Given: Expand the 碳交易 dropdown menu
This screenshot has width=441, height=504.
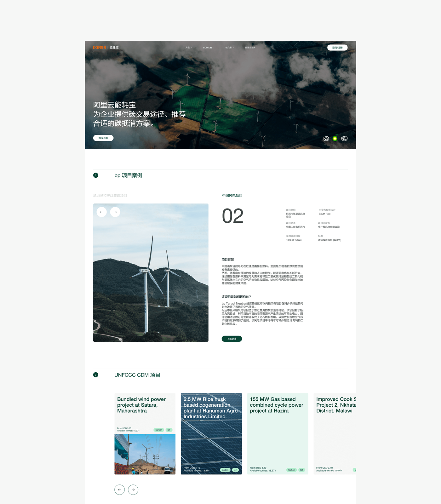Looking at the screenshot, I should (x=230, y=48).
